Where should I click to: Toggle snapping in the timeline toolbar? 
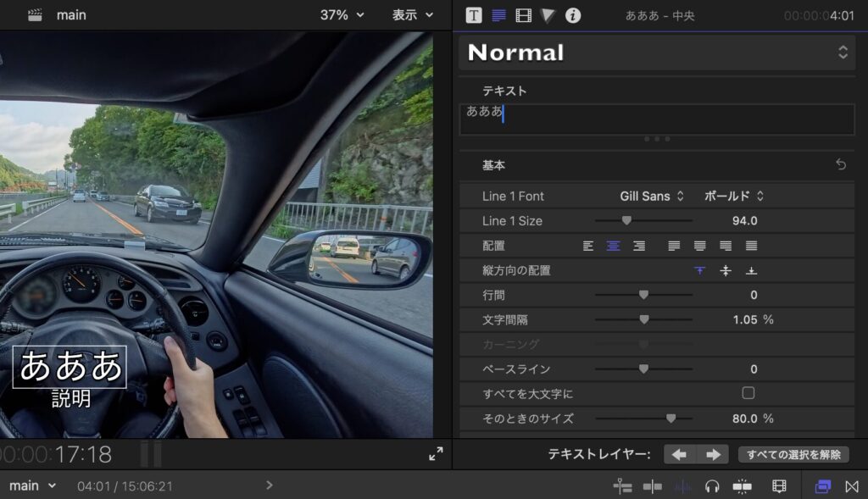(x=742, y=486)
